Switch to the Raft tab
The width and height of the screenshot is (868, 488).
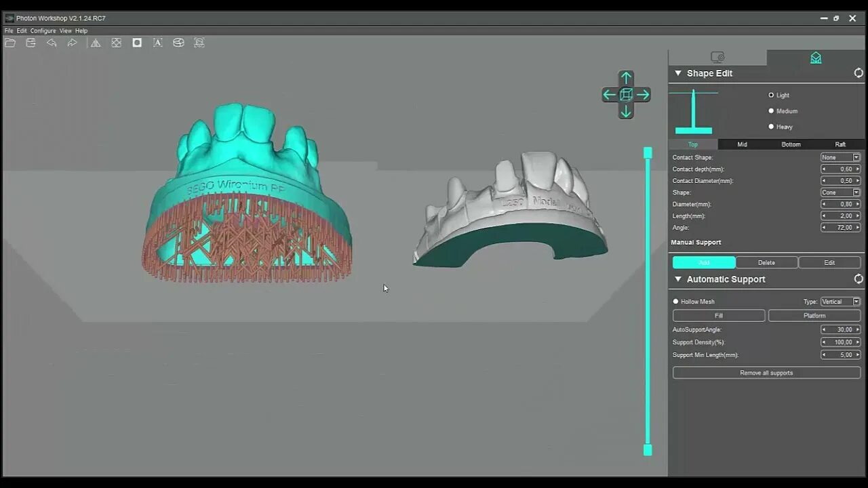pos(840,144)
